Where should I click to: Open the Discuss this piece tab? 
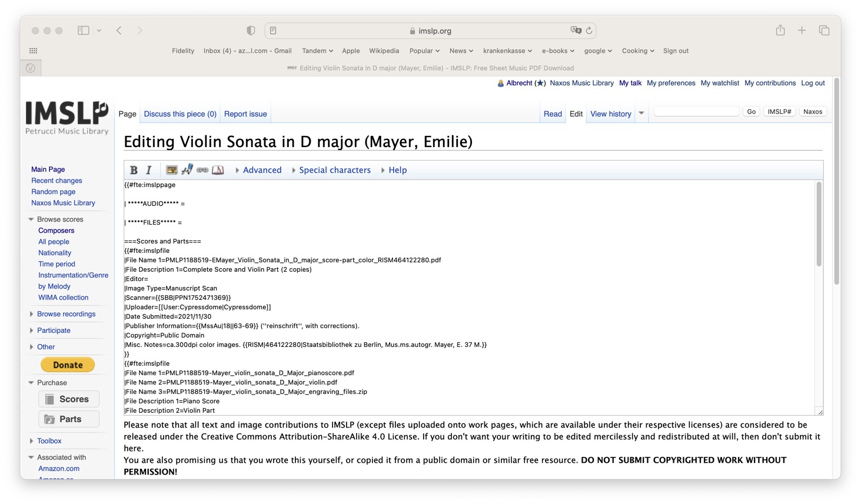tap(180, 114)
